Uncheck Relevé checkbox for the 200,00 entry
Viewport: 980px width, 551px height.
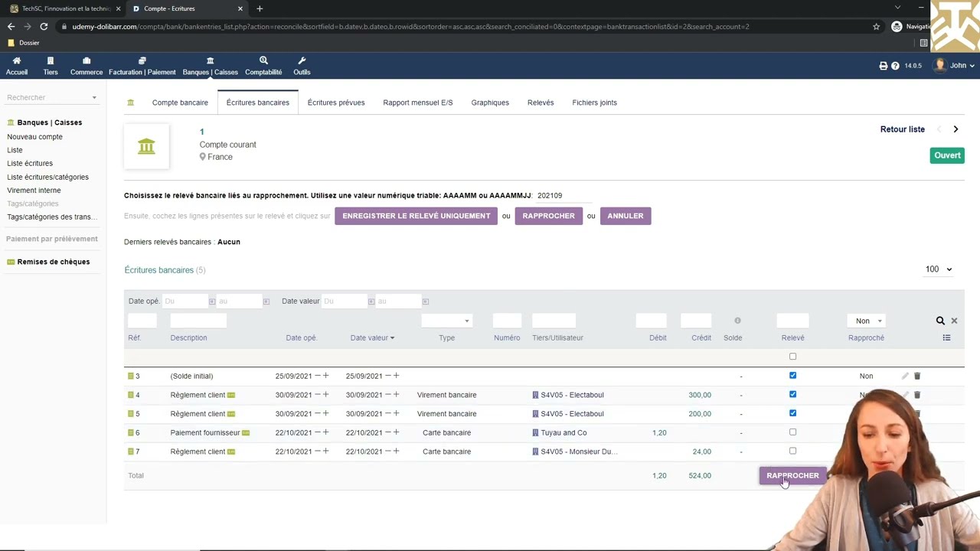coord(792,413)
